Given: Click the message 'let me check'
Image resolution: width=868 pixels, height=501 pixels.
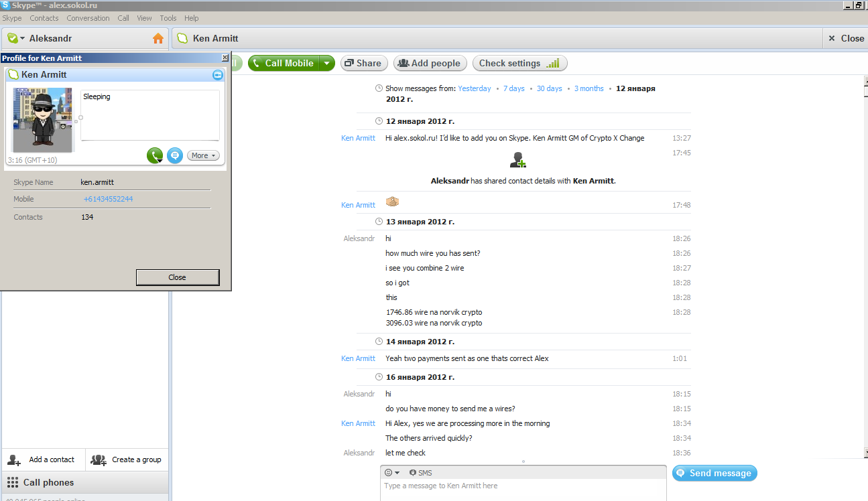Looking at the screenshot, I should [x=406, y=453].
